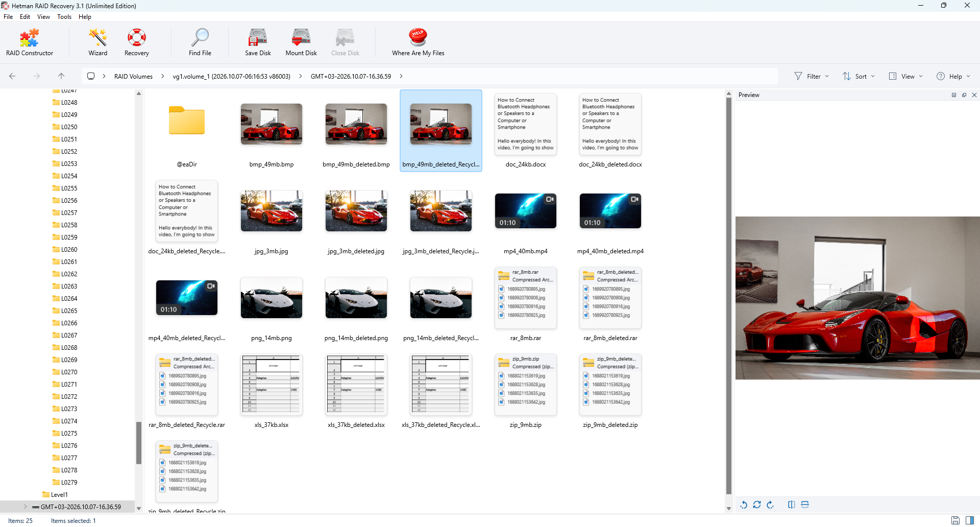Open the Sort dropdown
Image resolution: width=980 pixels, height=527 pixels.
click(859, 76)
